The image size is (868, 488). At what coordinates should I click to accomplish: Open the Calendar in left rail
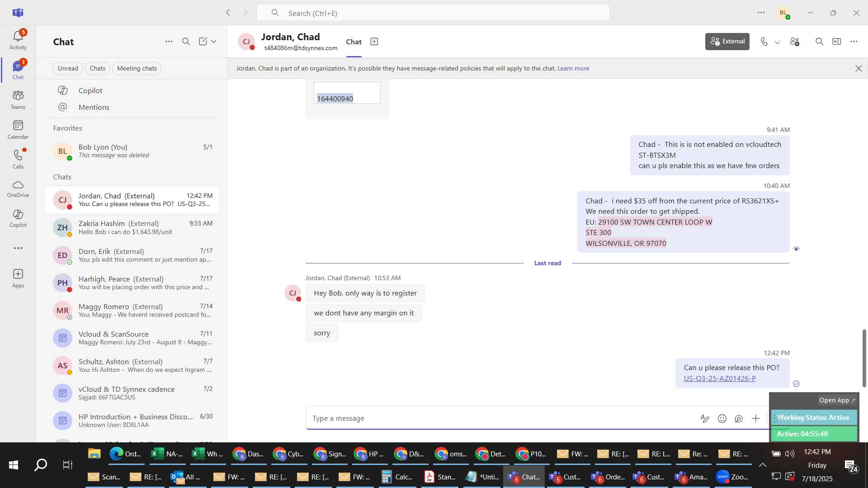coord(18,130)
